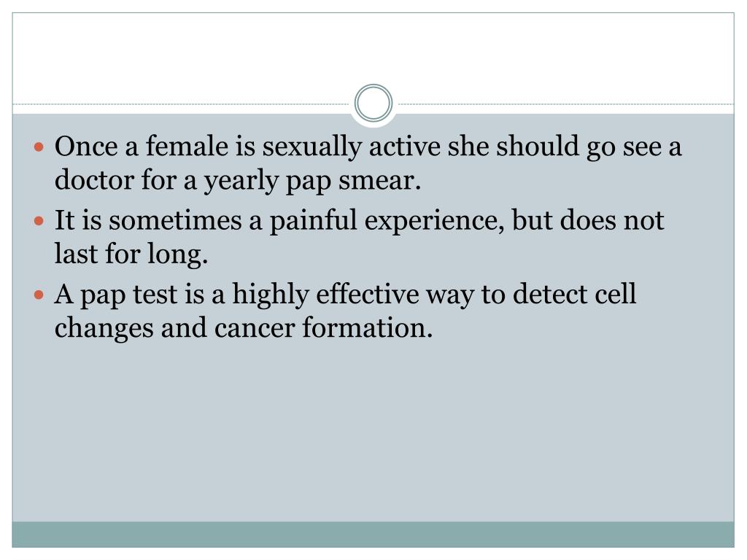
Task: Click the circle ornament on the divider
Action: [x=373, y=103]
